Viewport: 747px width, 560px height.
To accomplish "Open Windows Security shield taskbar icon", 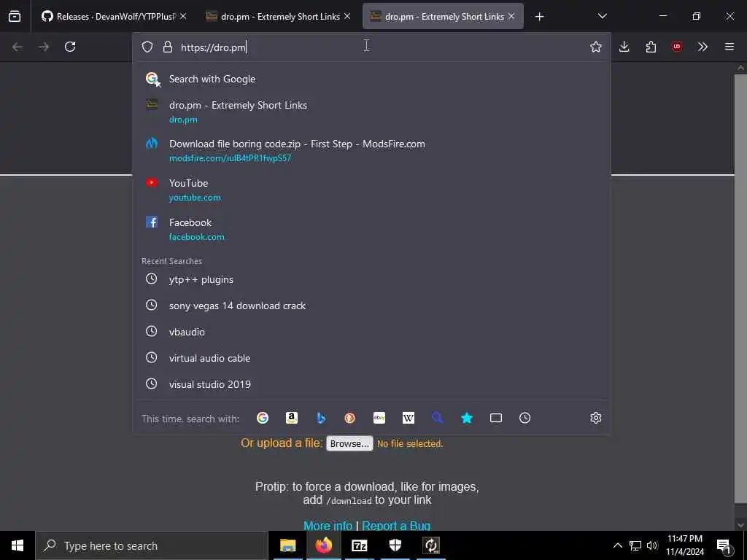I will pos(395,545).
